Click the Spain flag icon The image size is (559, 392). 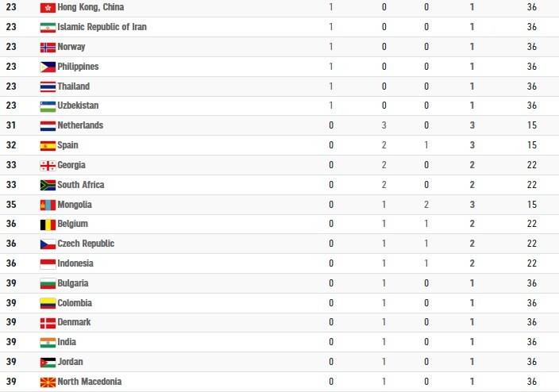[x=48, y=146]
